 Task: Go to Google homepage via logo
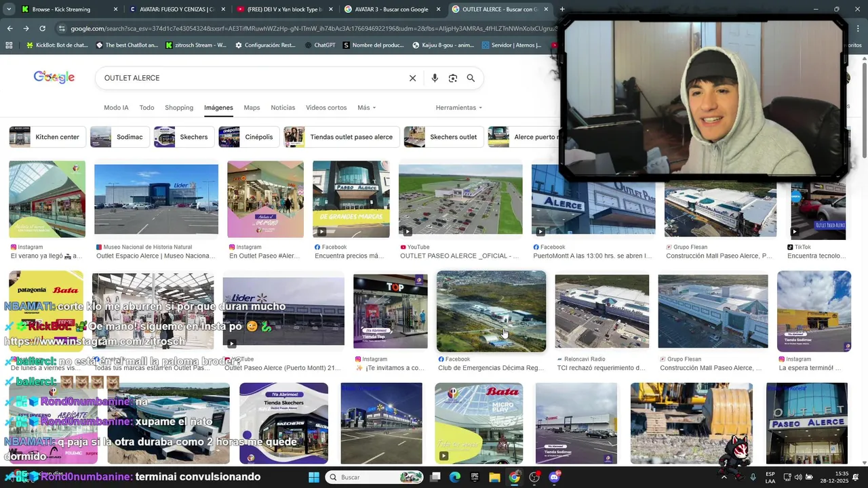tap(54, 77)
